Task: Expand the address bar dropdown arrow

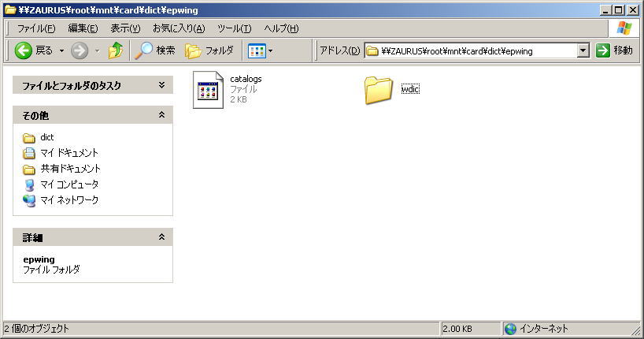Action: (583, 51)
